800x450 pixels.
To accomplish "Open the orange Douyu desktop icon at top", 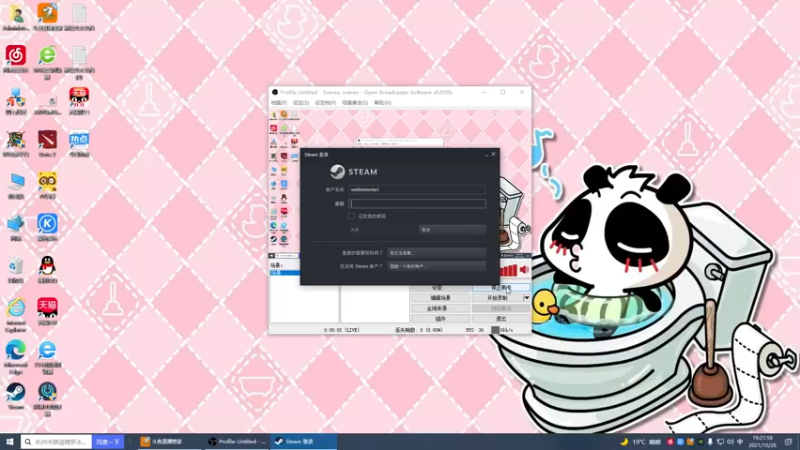I will tap(47, 13).
